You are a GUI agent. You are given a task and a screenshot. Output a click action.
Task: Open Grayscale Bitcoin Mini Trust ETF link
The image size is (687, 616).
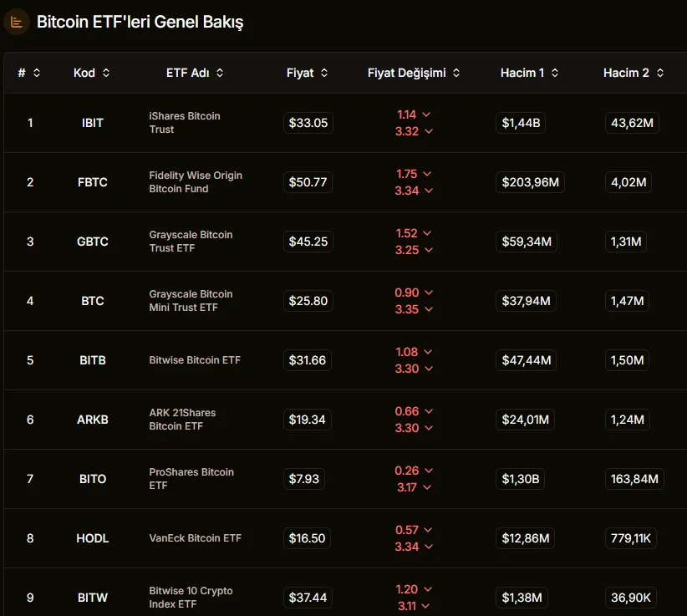pos(191,301)
